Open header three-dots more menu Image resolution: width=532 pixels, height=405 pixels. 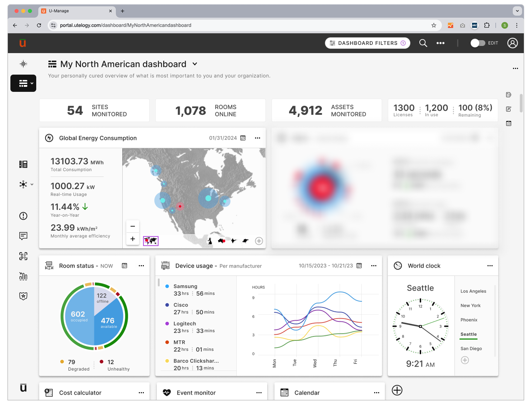441,43
